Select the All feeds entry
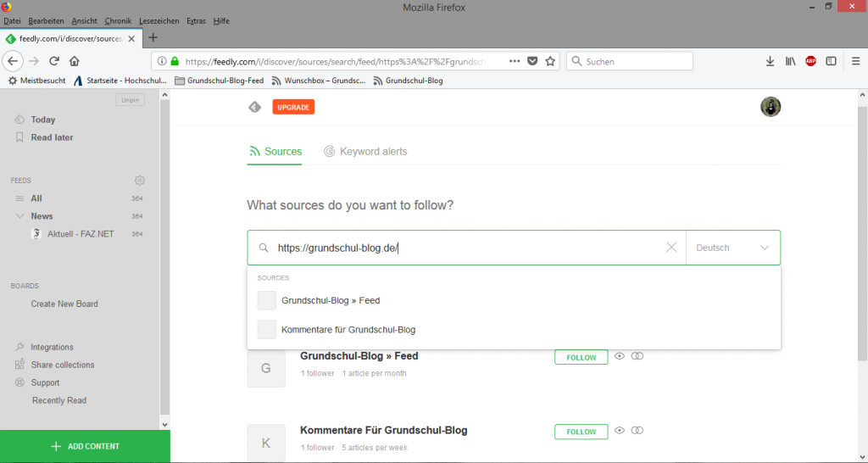The image size is (868, 463). click(36, 198)
